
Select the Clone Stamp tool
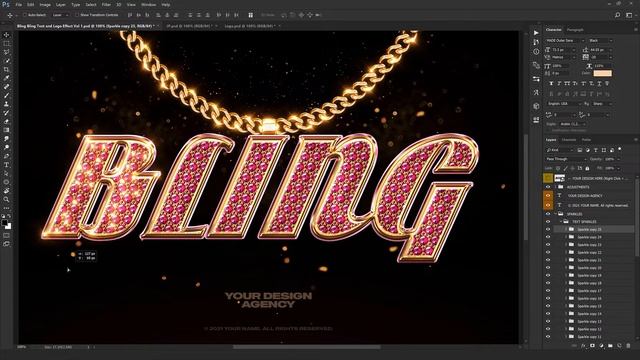(7, 104)
